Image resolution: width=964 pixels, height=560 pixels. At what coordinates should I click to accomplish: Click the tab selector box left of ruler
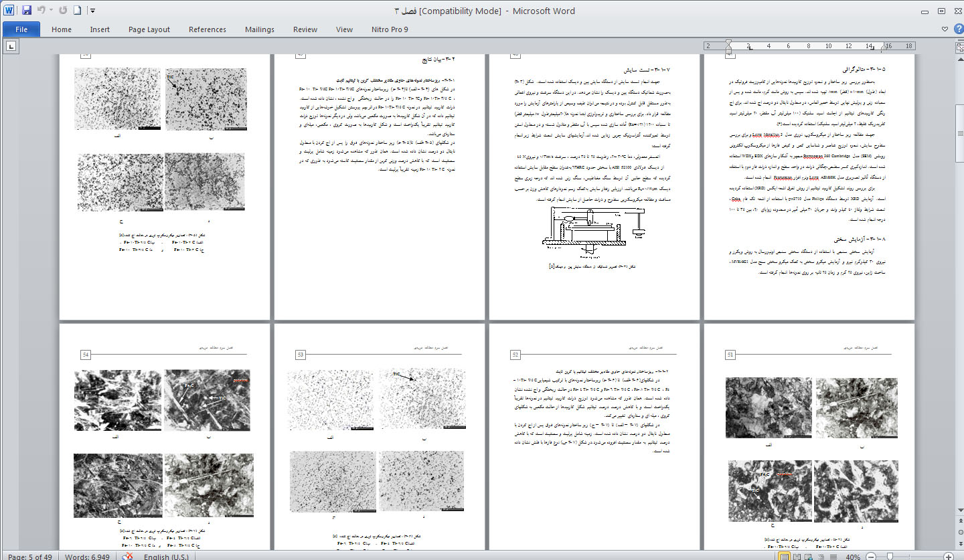pyautogui.click(x=11, y=45)
